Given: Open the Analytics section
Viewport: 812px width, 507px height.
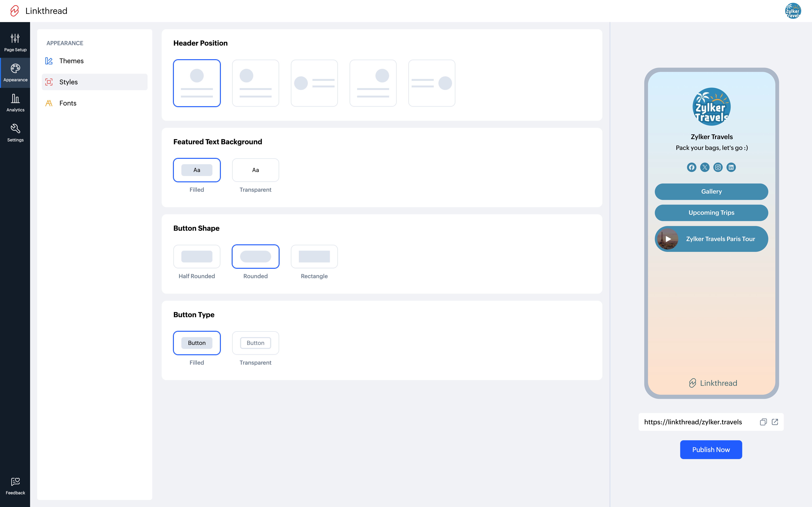Looking at the screenshot, I should [15, 103].
